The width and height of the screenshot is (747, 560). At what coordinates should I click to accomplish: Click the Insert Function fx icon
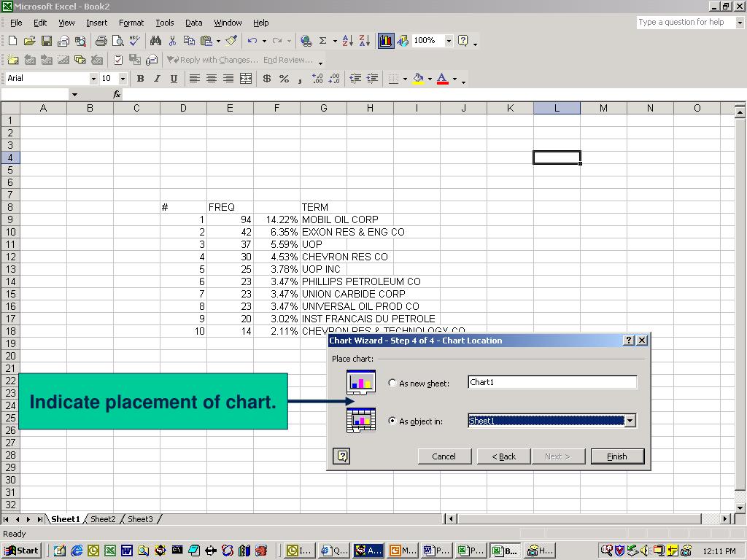117,94
